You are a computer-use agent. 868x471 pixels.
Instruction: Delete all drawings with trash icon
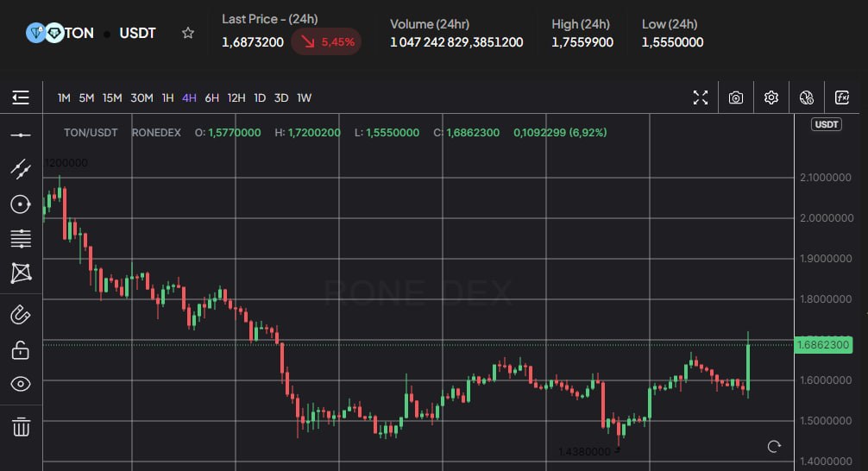point(21,426)
